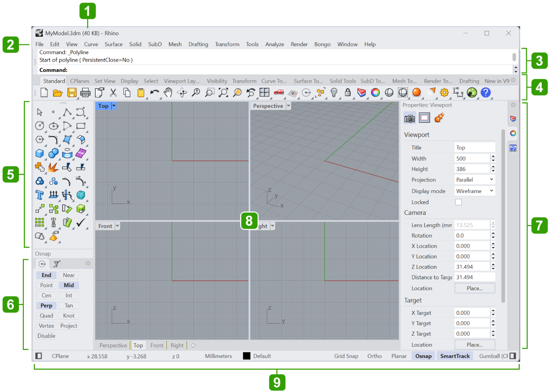Open the Options gear icon in toolbar
Viewport: 550px width, 392px height.
click(x=444, y=92)
